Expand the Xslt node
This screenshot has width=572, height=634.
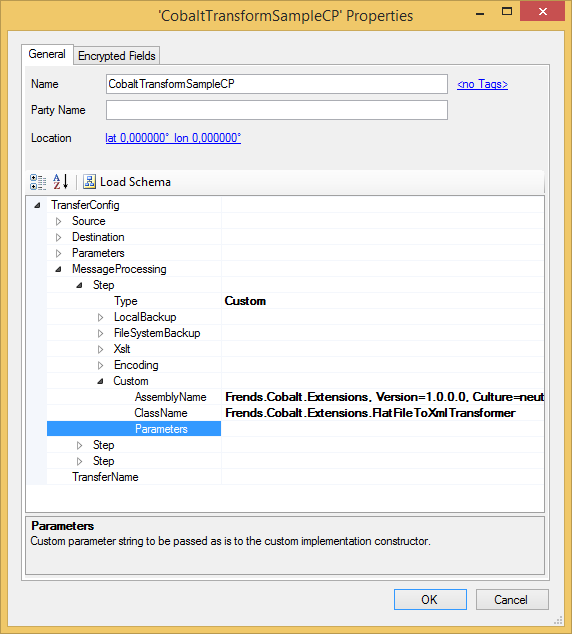100,349
